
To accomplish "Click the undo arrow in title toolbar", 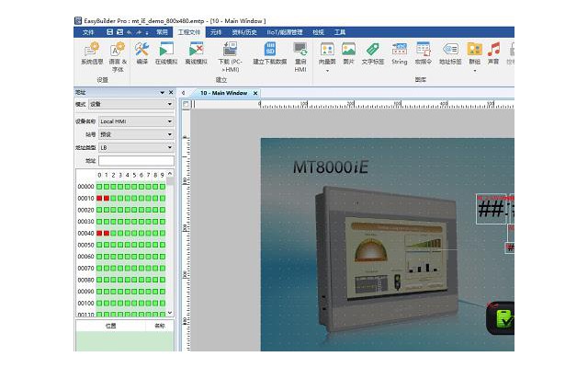I will pyautogui.click(x=129, y=33).
